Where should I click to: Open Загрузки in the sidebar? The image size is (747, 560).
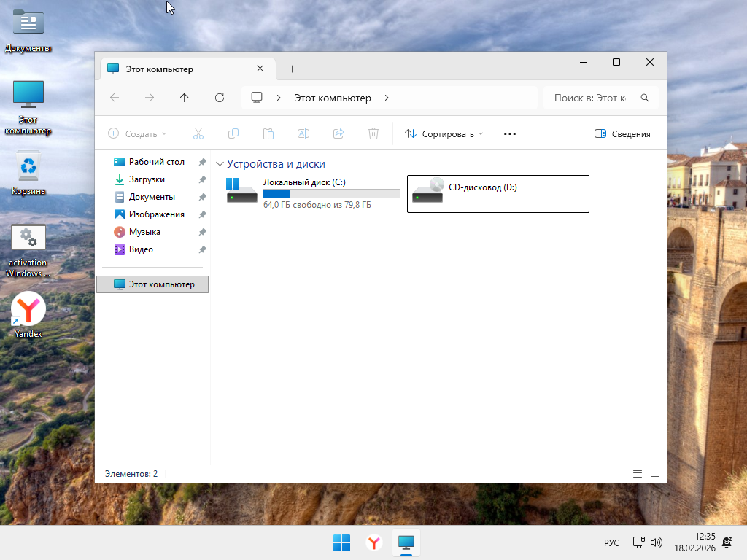point(147,179)
